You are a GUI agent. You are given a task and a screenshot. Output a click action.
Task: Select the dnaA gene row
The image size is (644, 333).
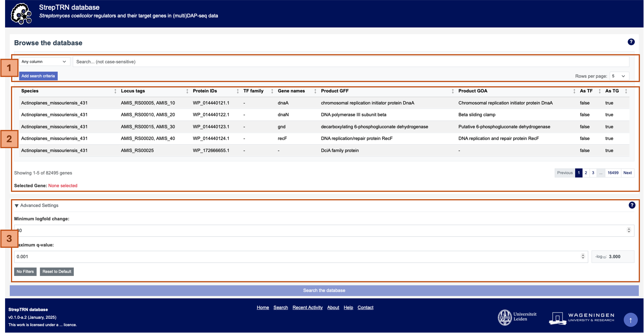coord(324,103)
